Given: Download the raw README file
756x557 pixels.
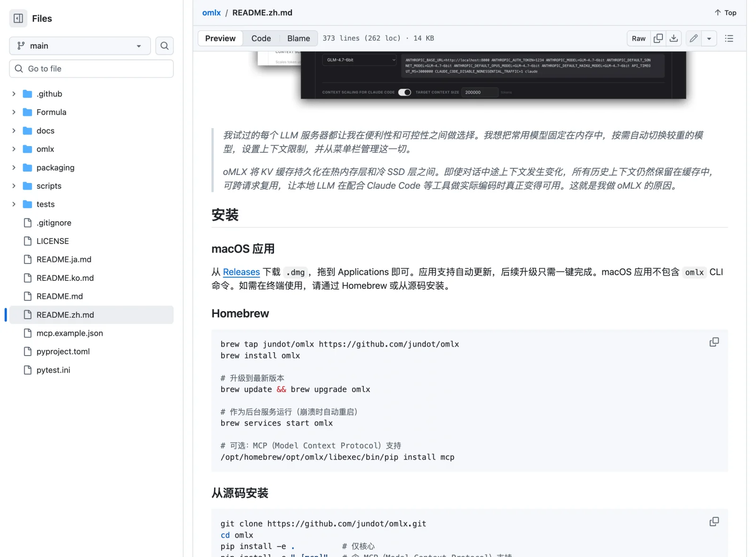Looking at the screenshot, I should [674, 38].
